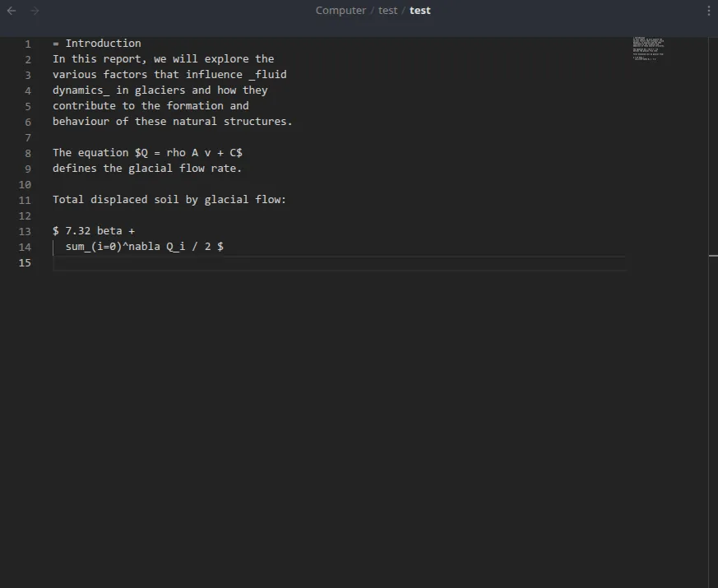Image resolution: width=718 pixels, height=588 pixels.
Task: Click the minimap preview pane
Action: (x=648, y=48)
